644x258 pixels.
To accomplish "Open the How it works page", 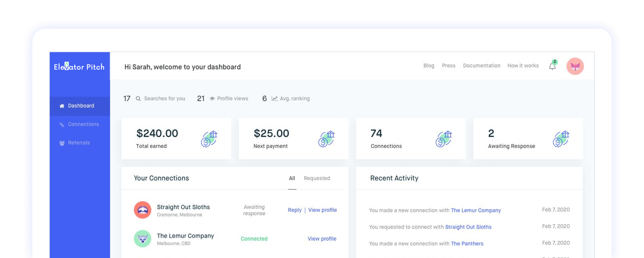I will coord(523,66).
